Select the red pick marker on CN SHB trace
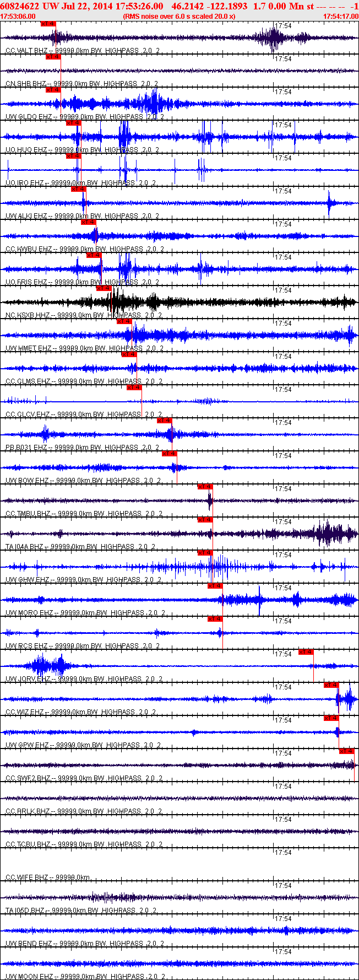This screenshot has height=980, width=359. pos(53,57)
